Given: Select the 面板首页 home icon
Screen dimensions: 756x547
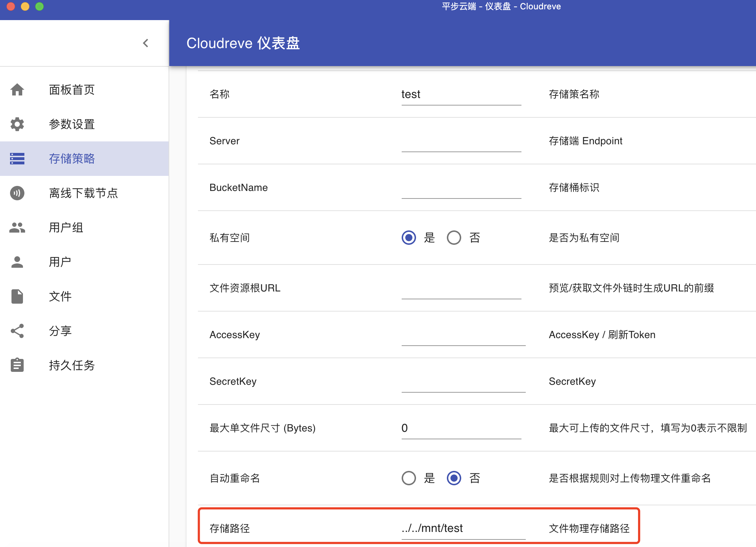Looking at the screenshot, I should point(17,90).
